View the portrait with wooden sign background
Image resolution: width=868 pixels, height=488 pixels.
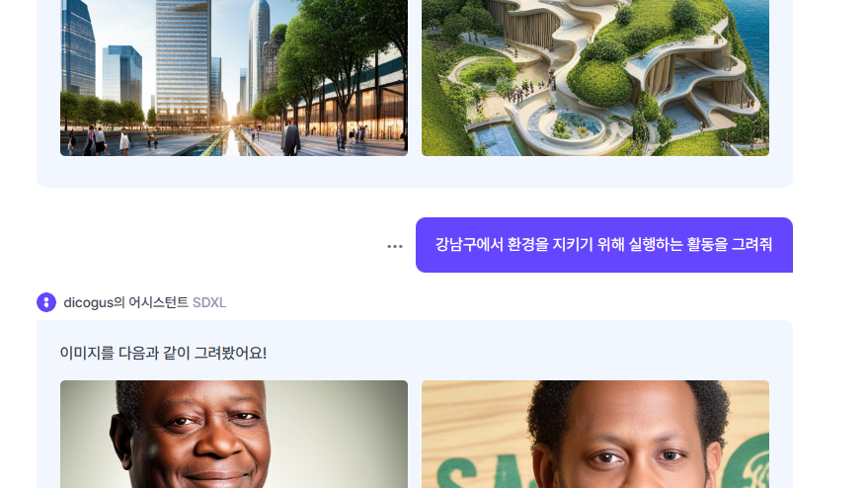pyautogui.click(x=595, y=434)
